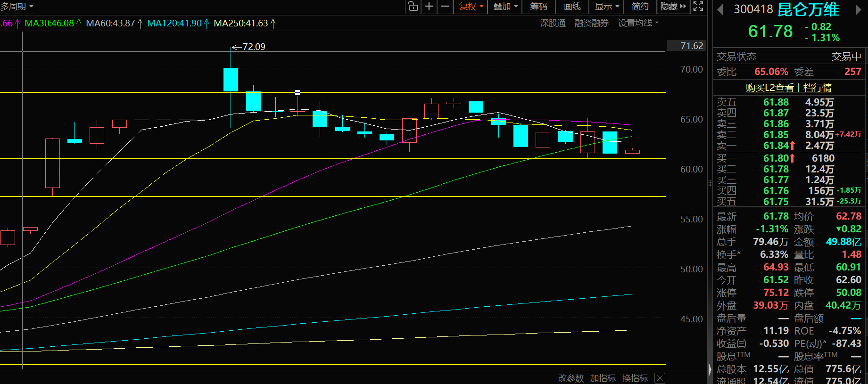The width and height of the screenshot is (868, 384).
Task: Click the 交易中 trading status
Action: point(846,57)
